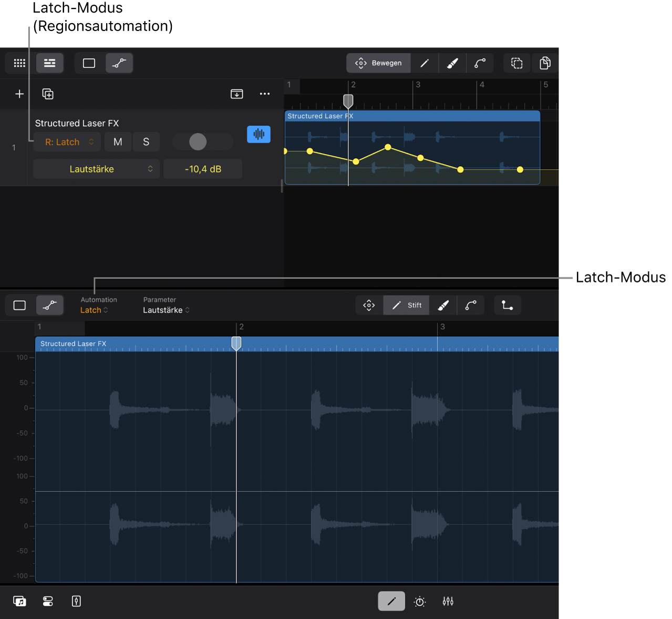The width and height of the screenshot is (672, 619).
Task: Select the pencil tool in top toolbar
Action: pyautogui.click(x=425, y=63)
